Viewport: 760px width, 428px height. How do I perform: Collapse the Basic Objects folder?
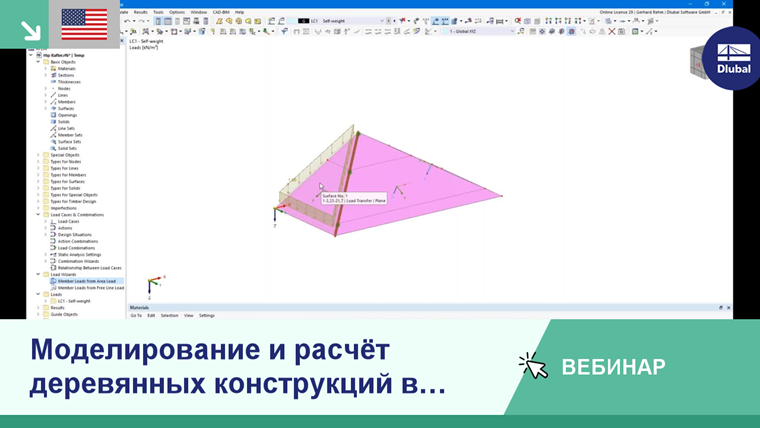[38, 62]
